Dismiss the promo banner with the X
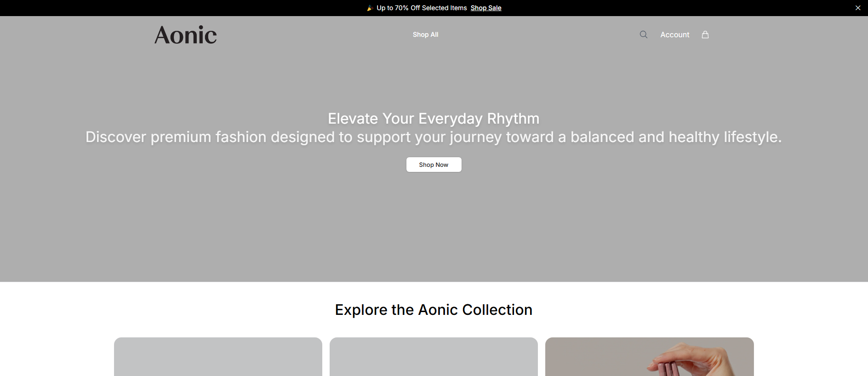The image size is (868, 376). 858,8
